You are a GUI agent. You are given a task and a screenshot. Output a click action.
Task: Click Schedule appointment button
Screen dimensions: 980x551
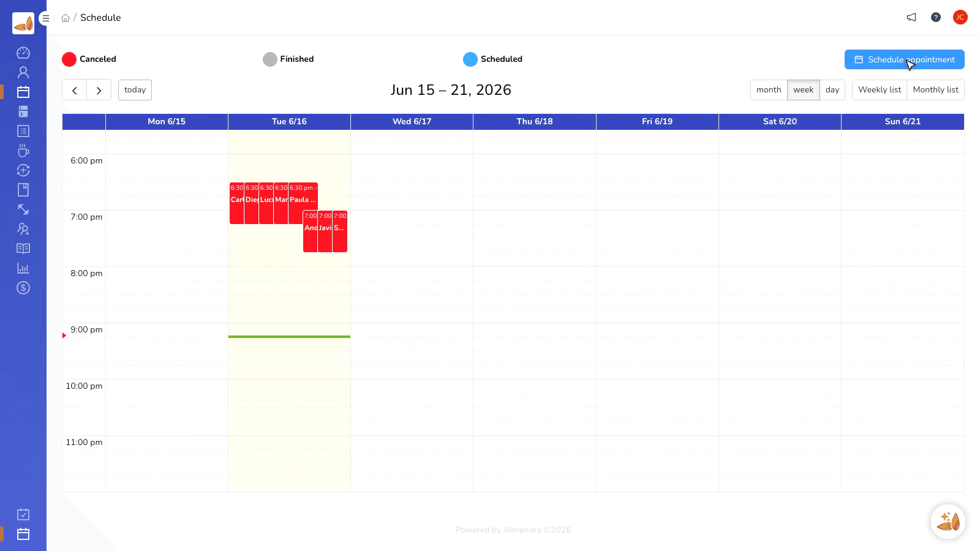905,59
